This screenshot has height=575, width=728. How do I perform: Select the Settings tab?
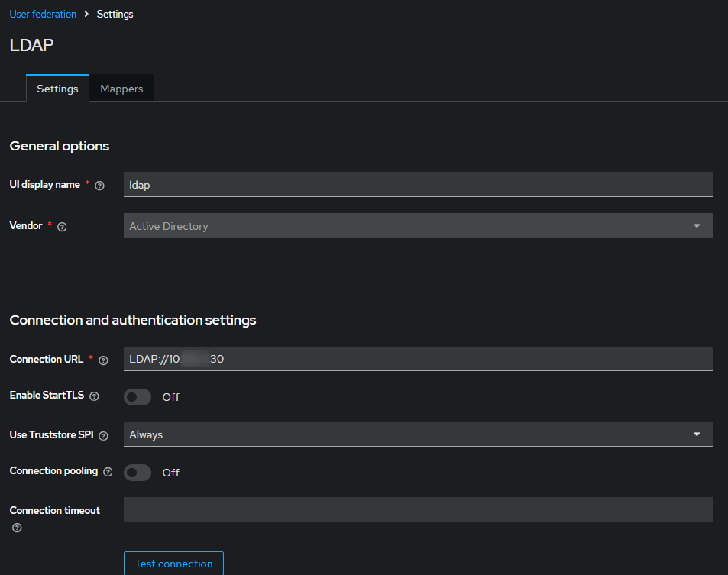pyautogui.click(x=57, y=89)
